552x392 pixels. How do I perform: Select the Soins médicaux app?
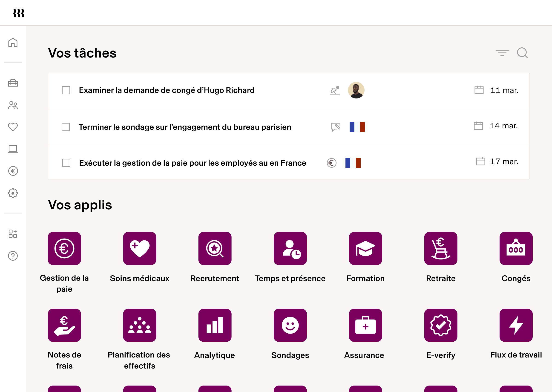click(139, 249)
